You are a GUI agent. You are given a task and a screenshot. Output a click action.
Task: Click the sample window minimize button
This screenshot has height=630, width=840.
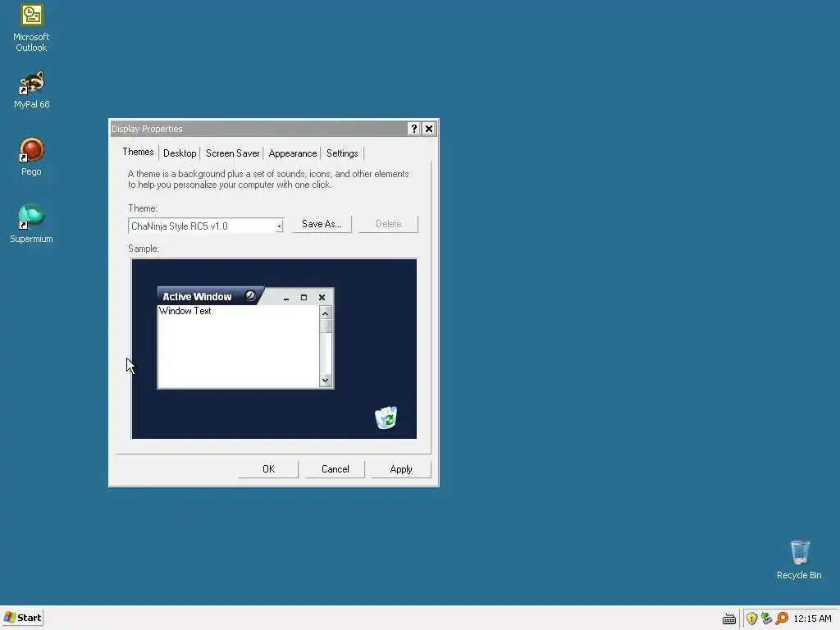286,297
